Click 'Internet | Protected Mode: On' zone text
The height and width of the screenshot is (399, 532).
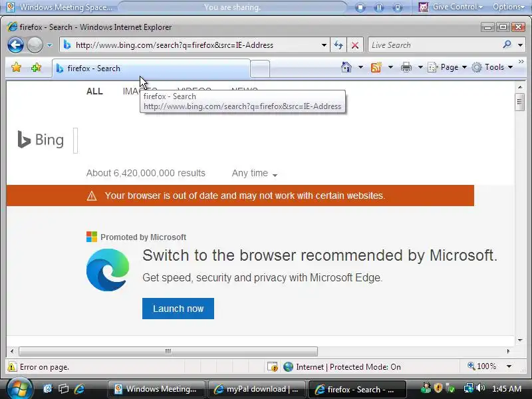click(348, 367)
